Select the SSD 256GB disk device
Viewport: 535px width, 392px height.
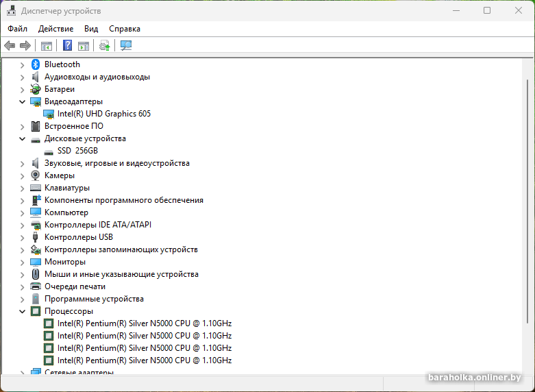[x=77, y=151]
